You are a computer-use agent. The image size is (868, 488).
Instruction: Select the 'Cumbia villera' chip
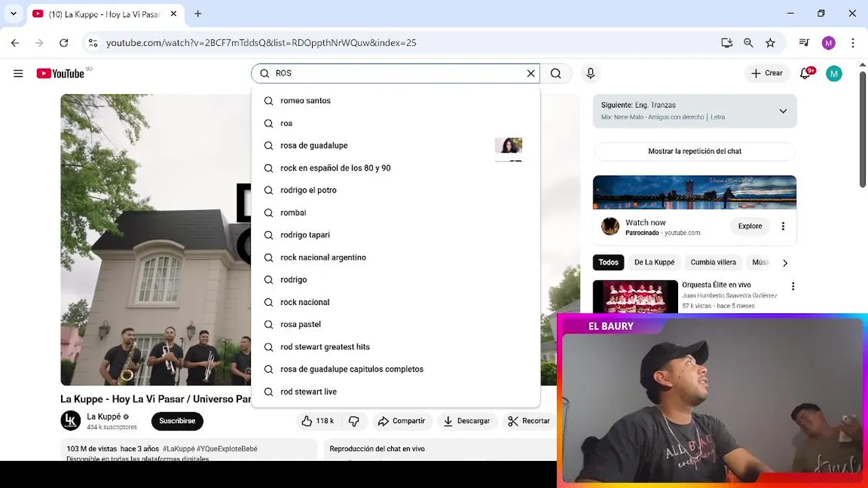pos(713,262)
